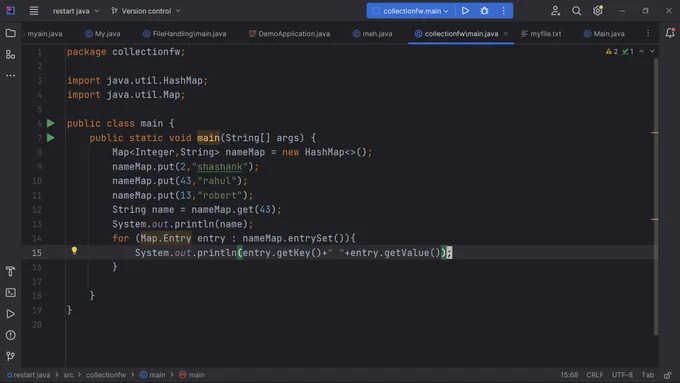Open the Version control dropdown
Image resolution: width=680 pixels, height=383 pixels.
[146, 11]
